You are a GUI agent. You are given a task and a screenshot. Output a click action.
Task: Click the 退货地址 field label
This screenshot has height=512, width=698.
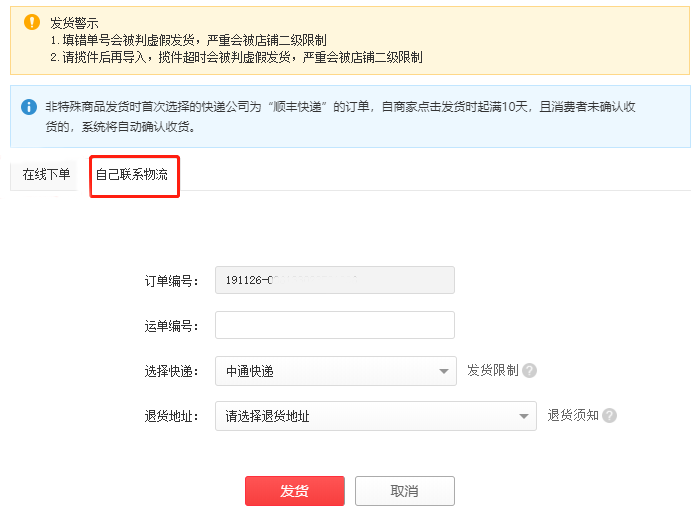(x=172, y=416)
